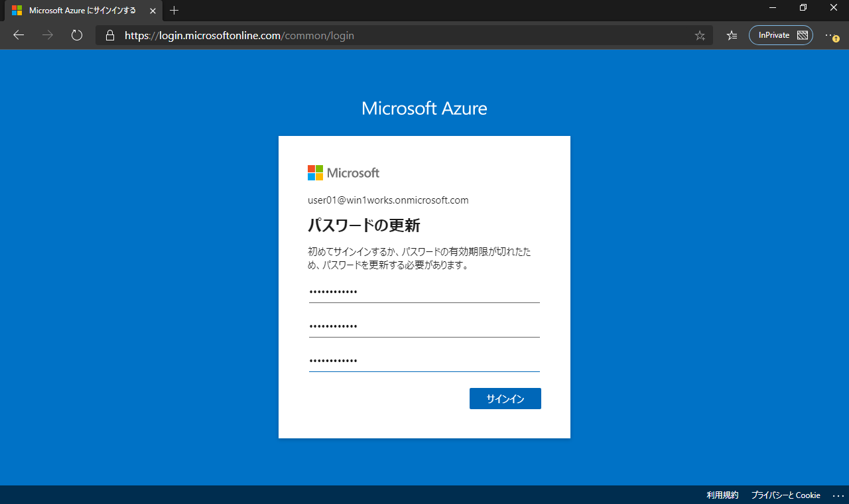Click the address bar URL

coord(239,36)
